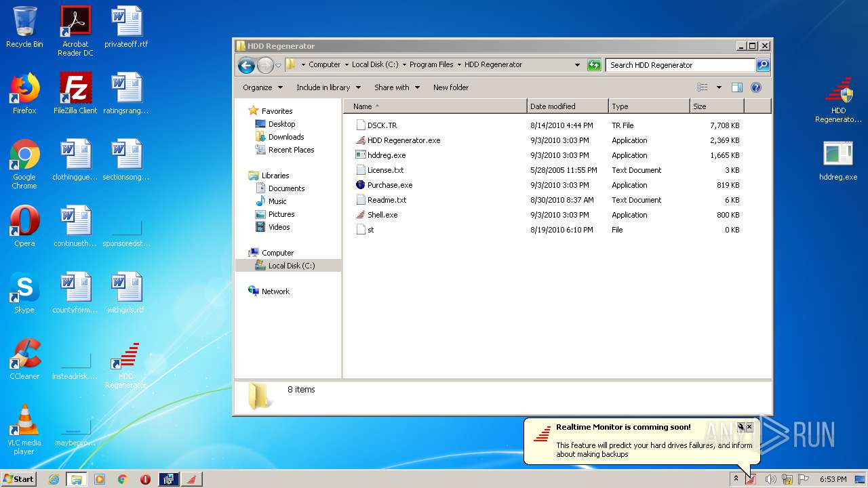Click Search HDD Regenerator field
Image resolution: width=868 pixels, height=488 pixels.
click(x=680, y=65)
